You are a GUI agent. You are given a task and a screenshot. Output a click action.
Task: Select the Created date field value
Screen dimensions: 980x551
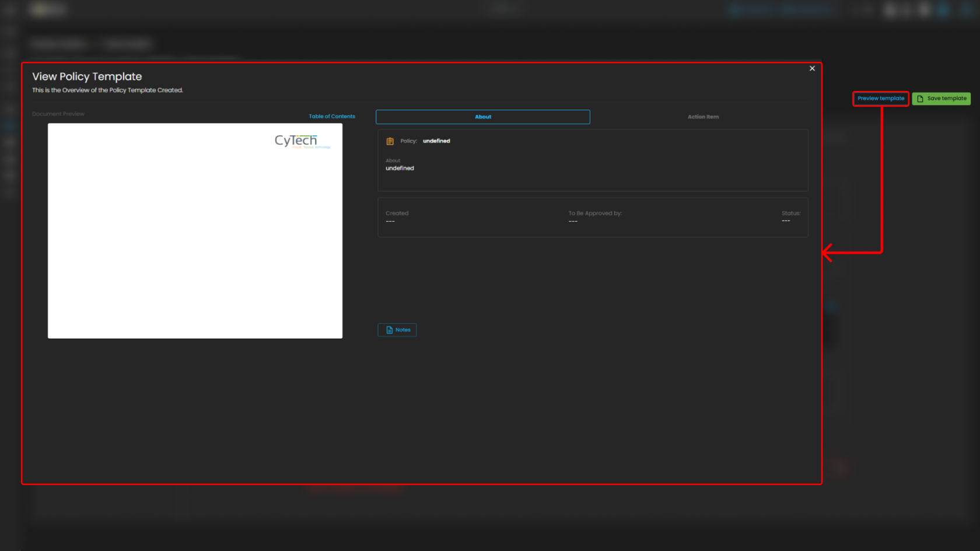click(390, 222)
